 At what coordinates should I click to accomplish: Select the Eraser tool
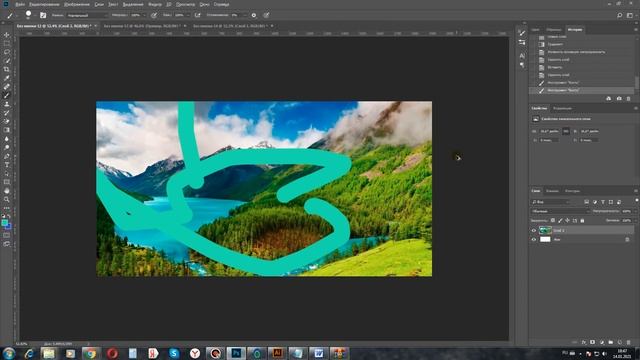point(7,121)
